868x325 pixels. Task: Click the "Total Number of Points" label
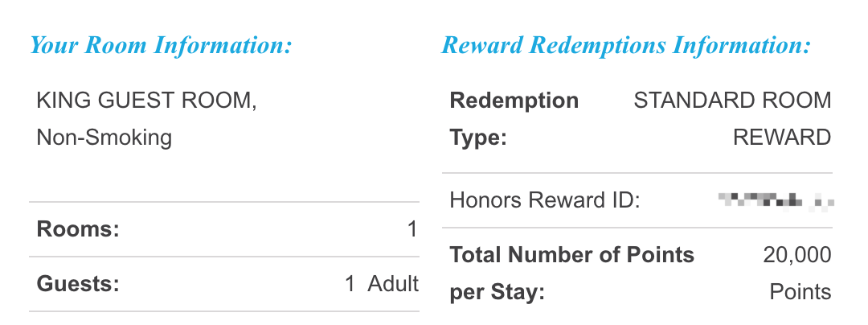click(x=572, y=256)
